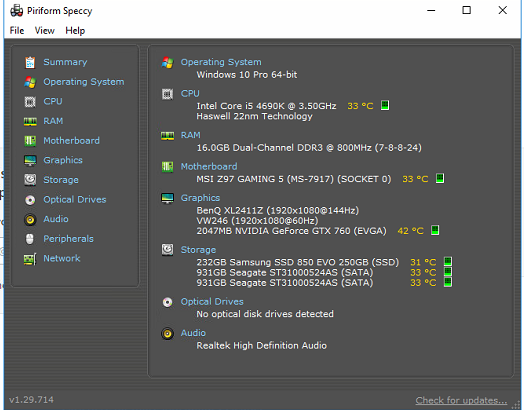
Task: Click Check for updates link
Action: click(x=461, y=400)
